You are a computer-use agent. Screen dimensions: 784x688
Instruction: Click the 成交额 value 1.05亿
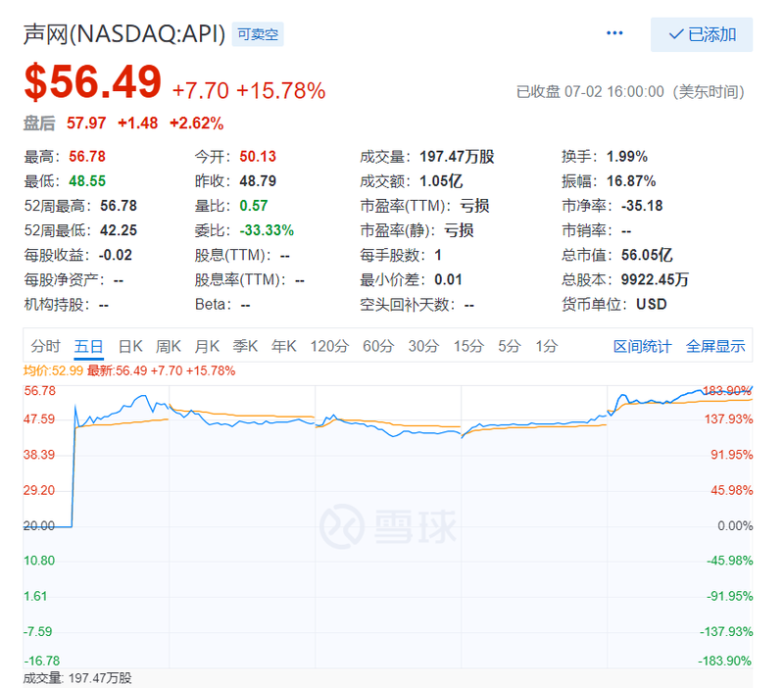point(441,181)
